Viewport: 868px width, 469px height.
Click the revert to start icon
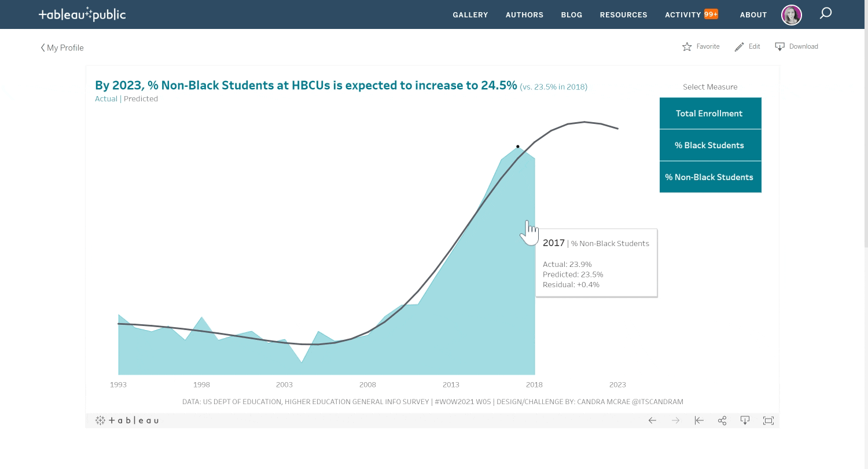pyautogui.click(x=699, y=421)
